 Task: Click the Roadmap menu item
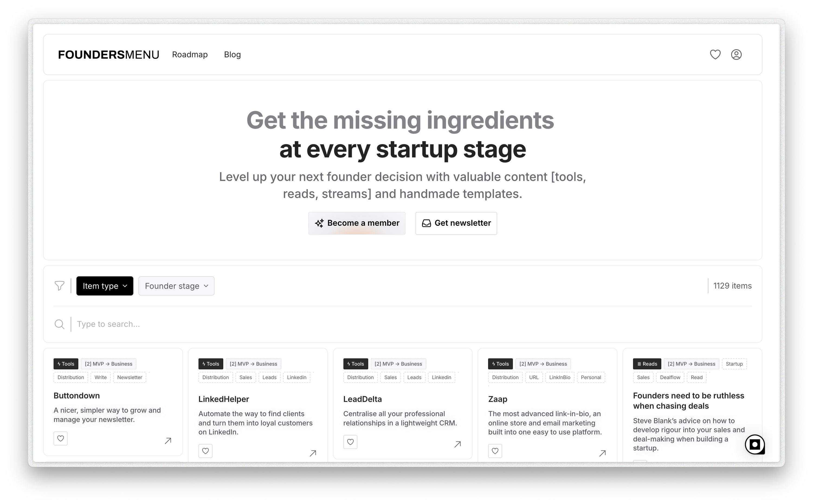pyautogui.click(x=190, y=54)
